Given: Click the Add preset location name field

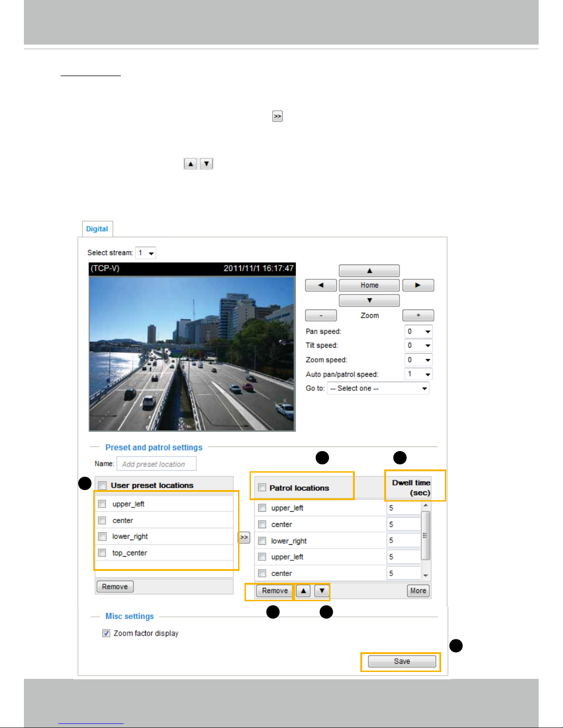Looking at the screenshot, I should (x=156, y=464).
